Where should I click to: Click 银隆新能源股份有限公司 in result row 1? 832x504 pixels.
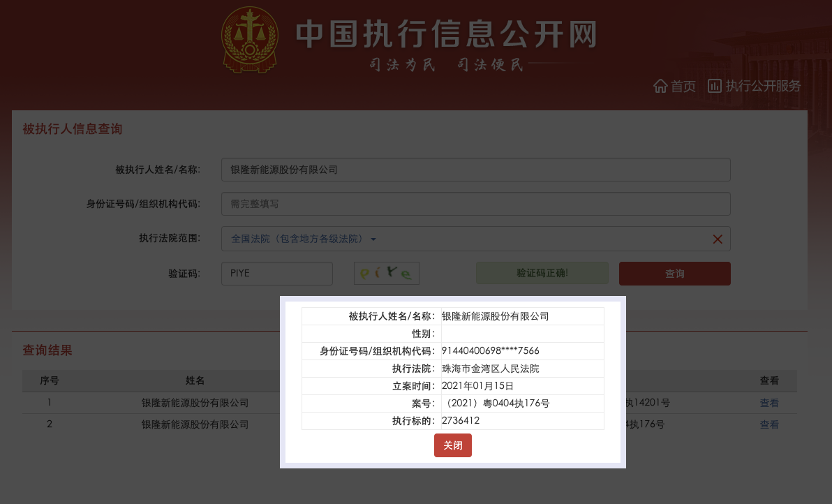coord(195,403)
